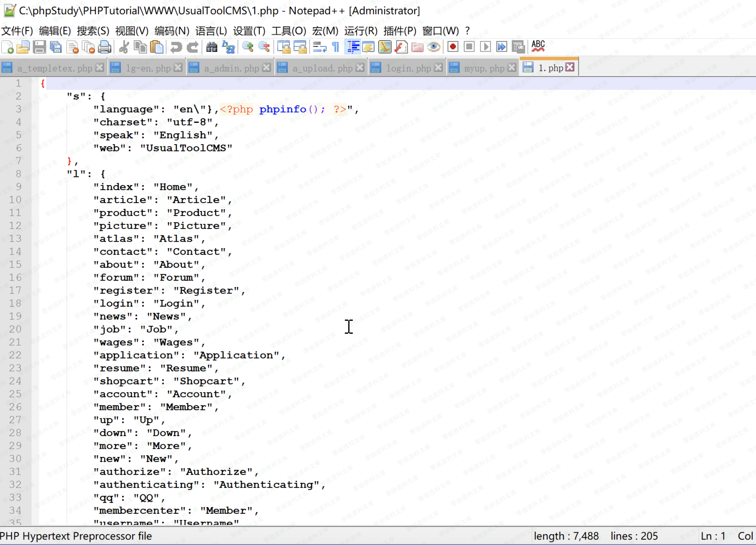This screenshot has height=545, width=756.
Task: Start macro recording with red dot icon
Action: (x=452, y=47)
